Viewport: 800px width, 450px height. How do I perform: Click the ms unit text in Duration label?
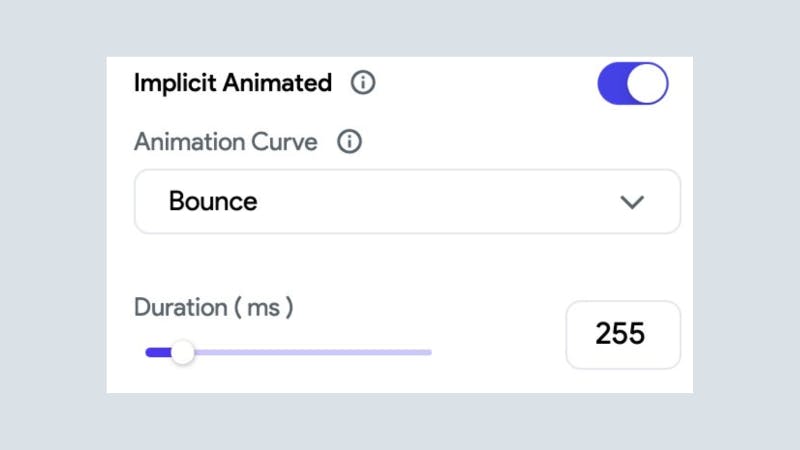[x=263, y=308]
